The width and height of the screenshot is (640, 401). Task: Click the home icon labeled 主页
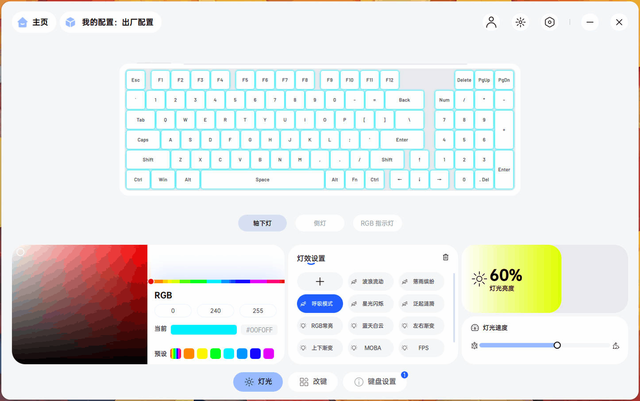click(x=22, y=22)
